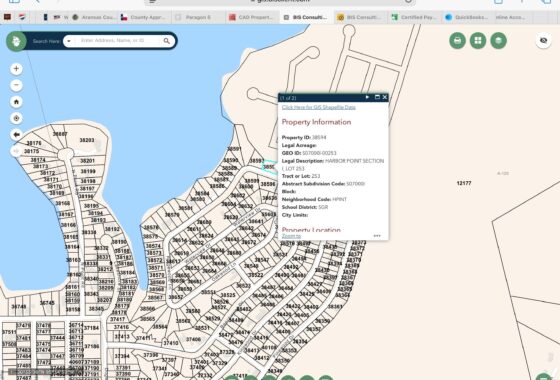This screenshot has height=380, width=560.
Task: Open the layers list button
Action: pos(499,40)
